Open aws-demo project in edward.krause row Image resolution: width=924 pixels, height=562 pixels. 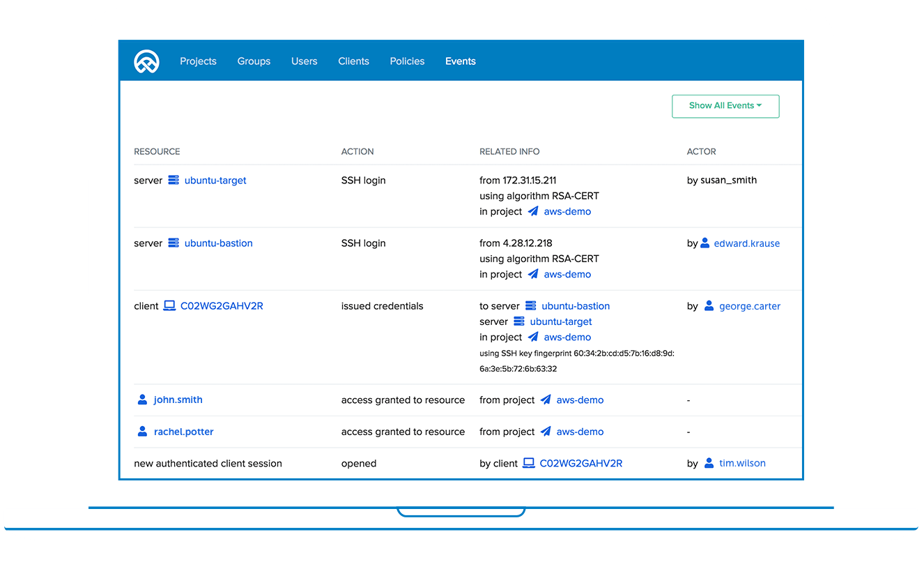tap(567, 275)
